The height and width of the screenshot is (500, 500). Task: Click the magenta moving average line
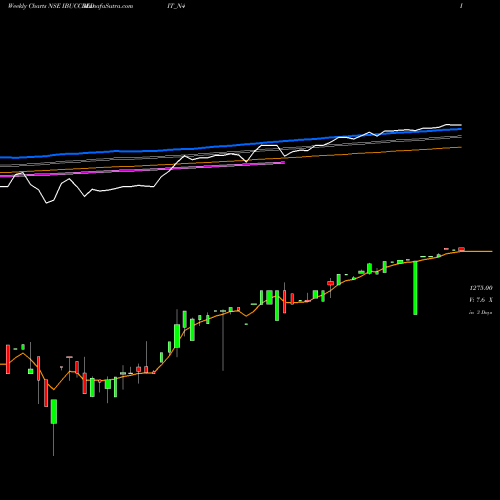click(x=143, y=170)
